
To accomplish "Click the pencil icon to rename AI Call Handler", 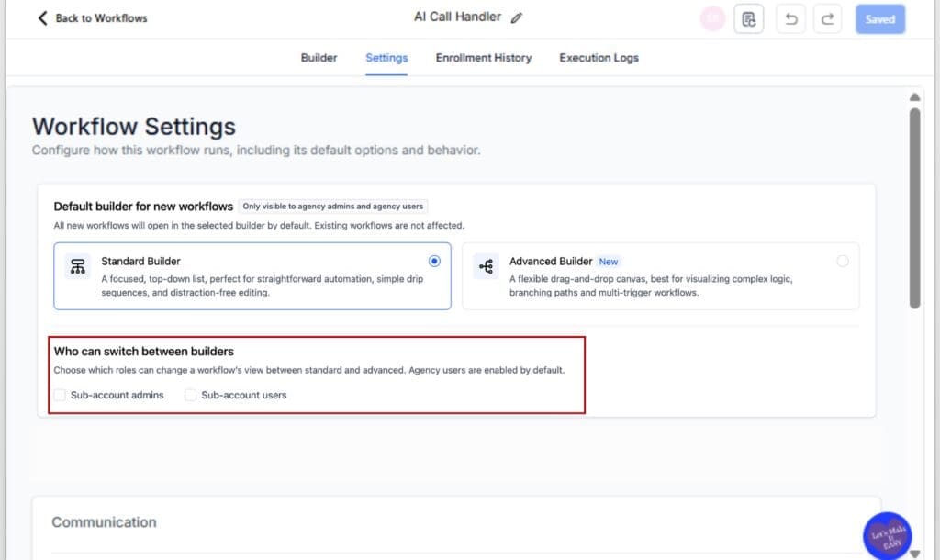I will click(x=518, y=17).
